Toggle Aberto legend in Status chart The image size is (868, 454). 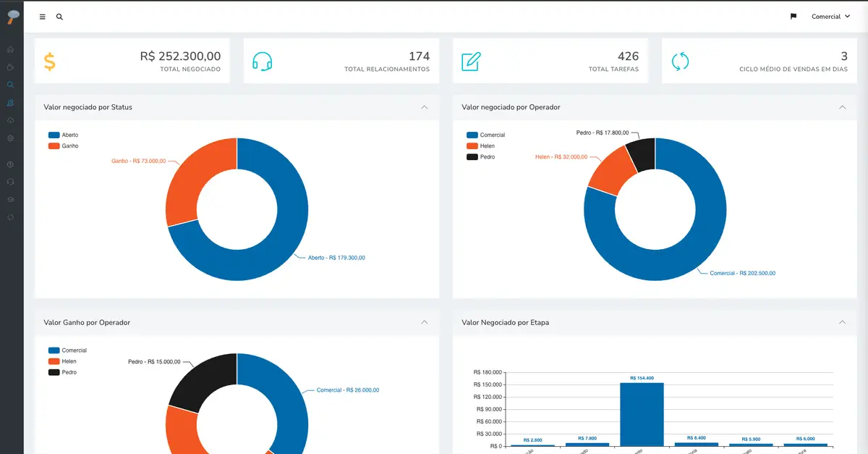(x=64, y=135)
